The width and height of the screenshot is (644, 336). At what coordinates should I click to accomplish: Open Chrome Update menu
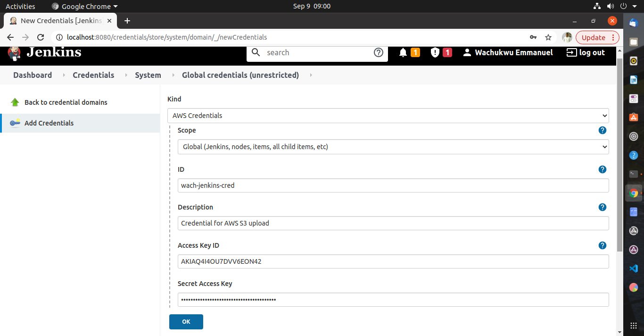click(x=597, y=38)
